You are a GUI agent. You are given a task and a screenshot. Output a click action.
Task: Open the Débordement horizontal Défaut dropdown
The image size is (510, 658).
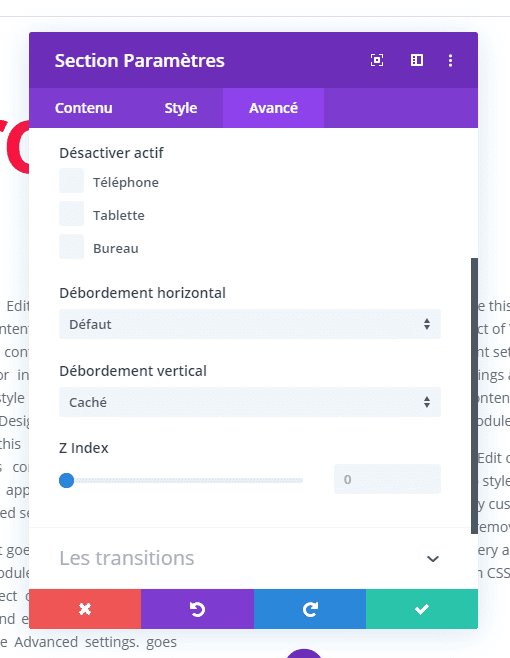pyautogui.click(x=250, y=324)
